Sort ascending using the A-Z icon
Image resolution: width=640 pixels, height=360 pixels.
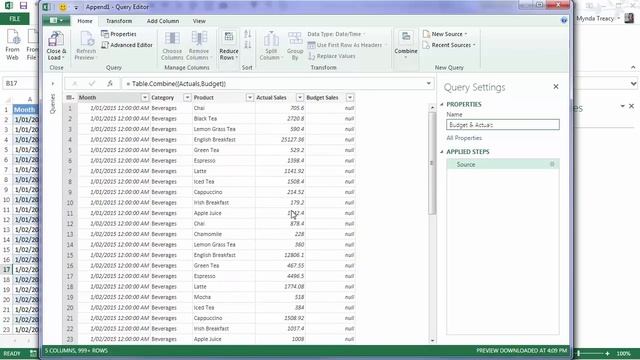[248, 34]
